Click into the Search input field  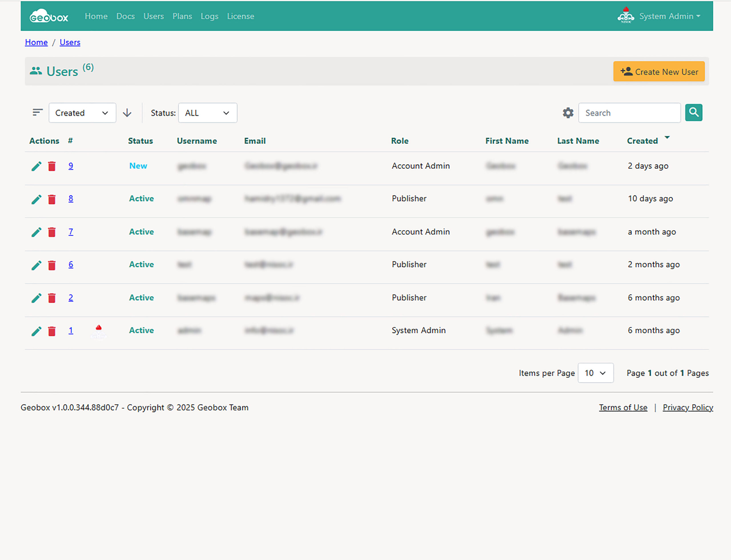click(x=629, y=113)
